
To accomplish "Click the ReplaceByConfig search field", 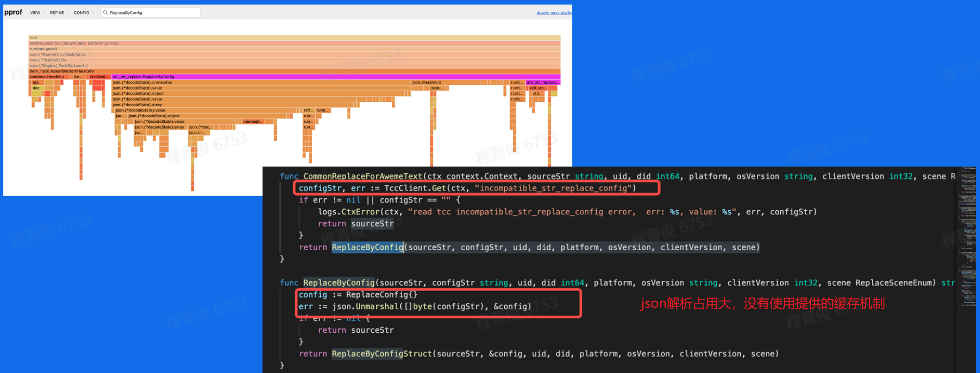I will click(x=153, y=13).
